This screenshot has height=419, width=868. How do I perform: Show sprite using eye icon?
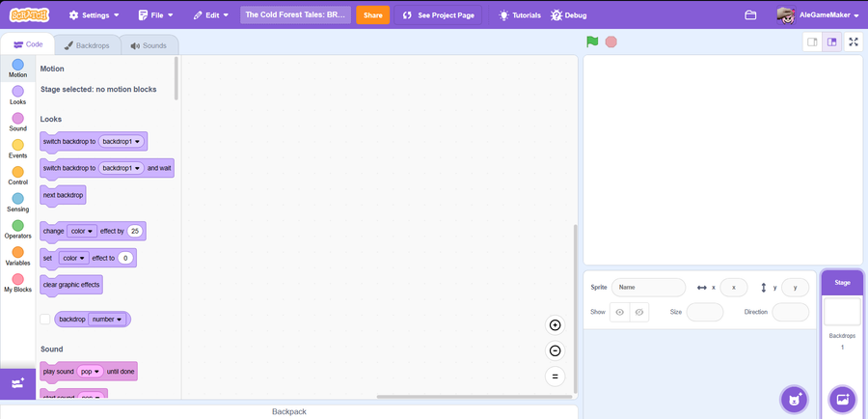[x=619, y=312]
